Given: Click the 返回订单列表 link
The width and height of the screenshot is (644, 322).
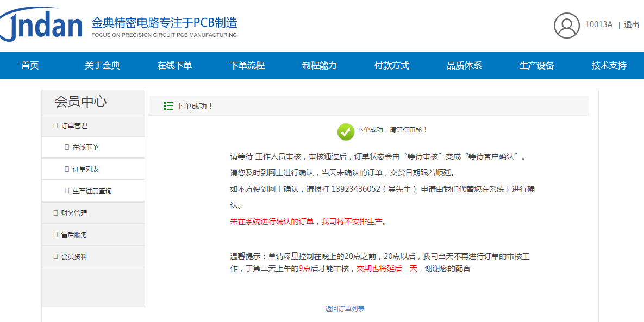Looking at the screenshot, I should pos(345,308).
